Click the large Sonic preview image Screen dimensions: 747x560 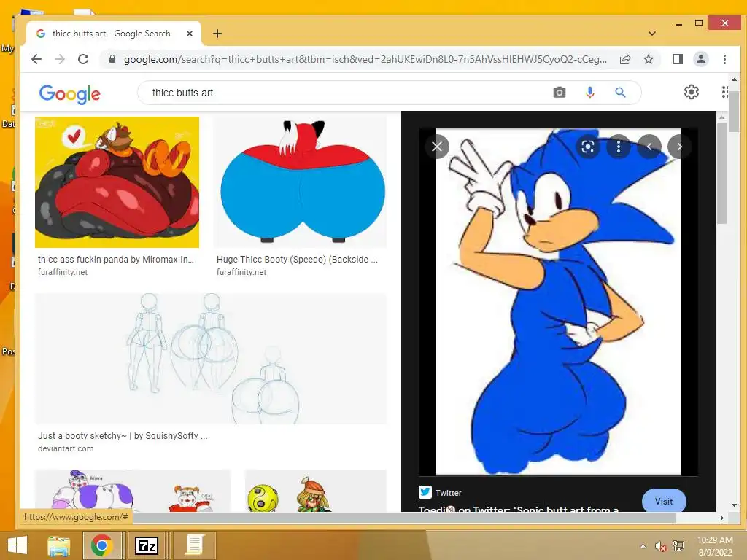[558, 302]
